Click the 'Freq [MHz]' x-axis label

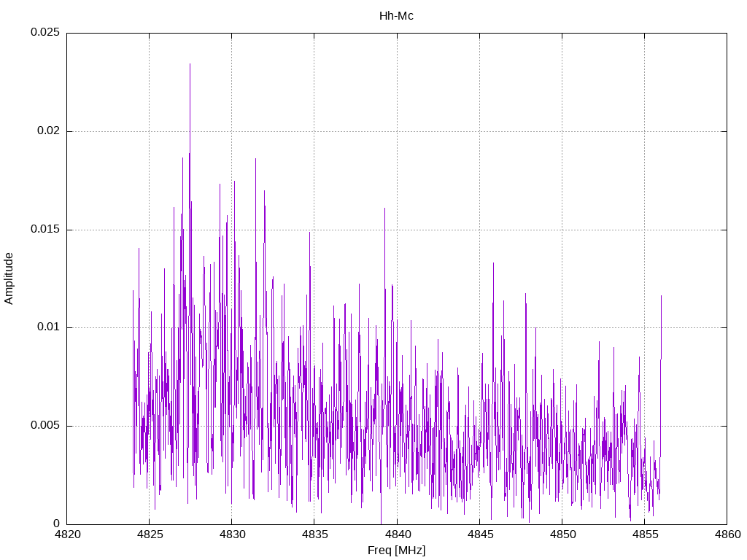click(396, 551)
